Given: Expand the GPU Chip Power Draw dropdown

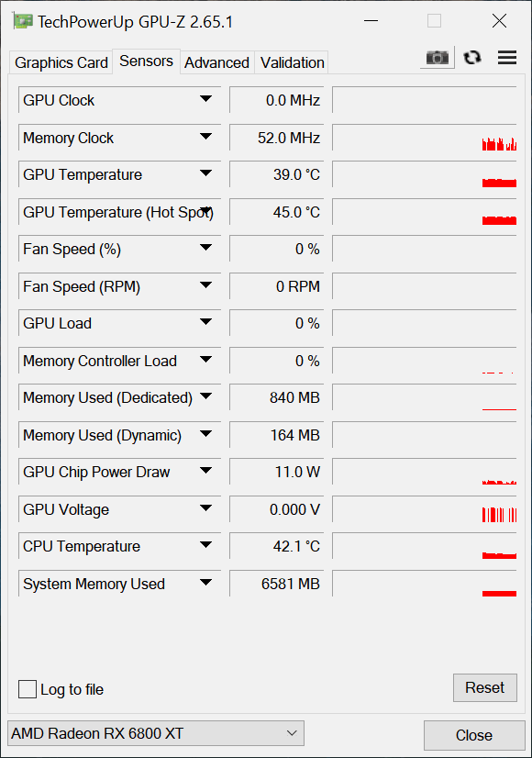Looking at the screenshot, I should (x=205, y=471).
